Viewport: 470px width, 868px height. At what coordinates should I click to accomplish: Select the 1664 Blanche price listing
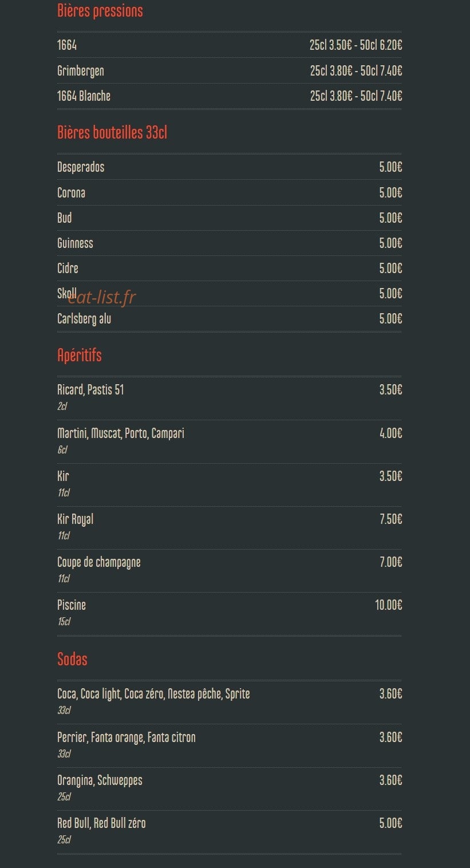coord(356,96)
